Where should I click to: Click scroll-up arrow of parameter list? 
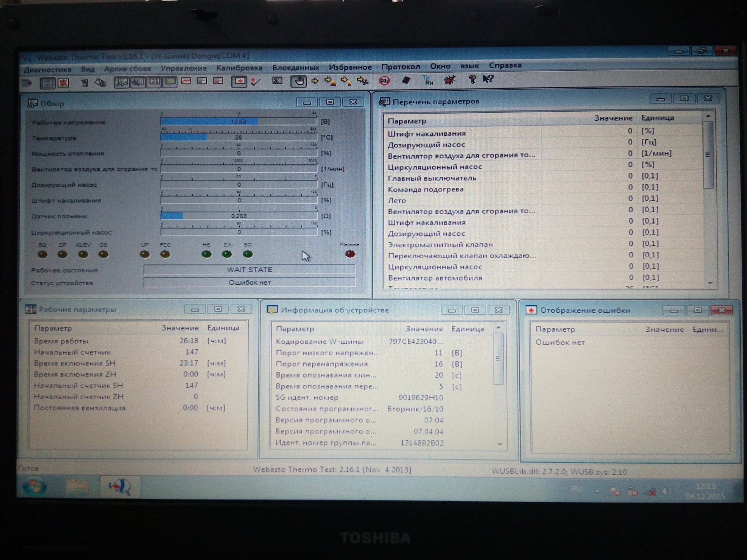tap(708, 116)
